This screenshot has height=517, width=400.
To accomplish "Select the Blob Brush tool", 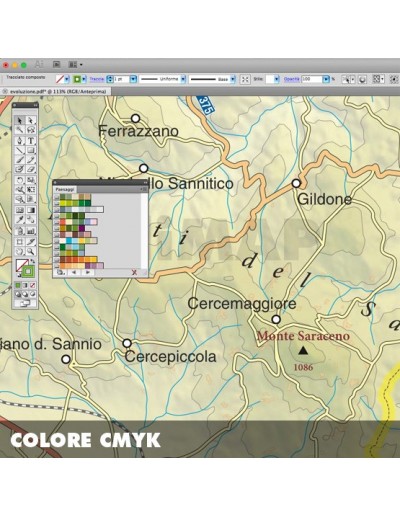I will (20, 169).
